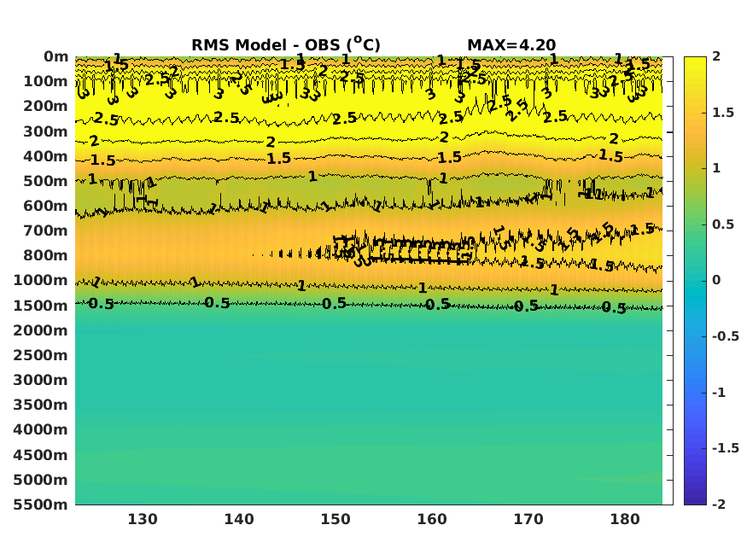747x560 pixels.
Task: Click the plot title "RMS Model - OBS (°C)"
Action: 286,44
